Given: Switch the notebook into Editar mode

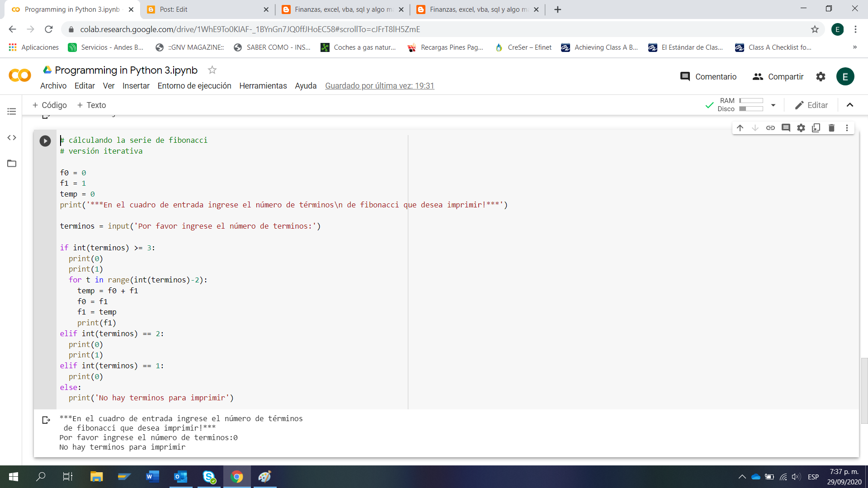Looking at the screenshot, I should 811,105.
